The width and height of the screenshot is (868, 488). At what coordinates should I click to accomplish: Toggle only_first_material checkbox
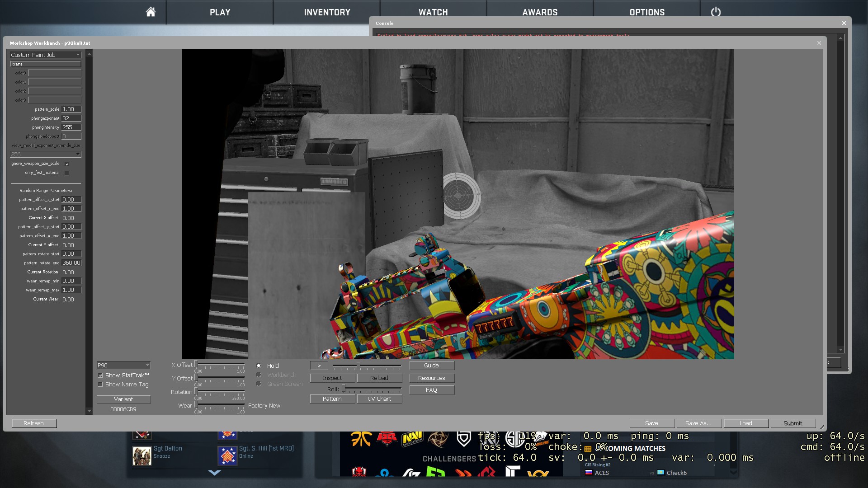(67, 173)
